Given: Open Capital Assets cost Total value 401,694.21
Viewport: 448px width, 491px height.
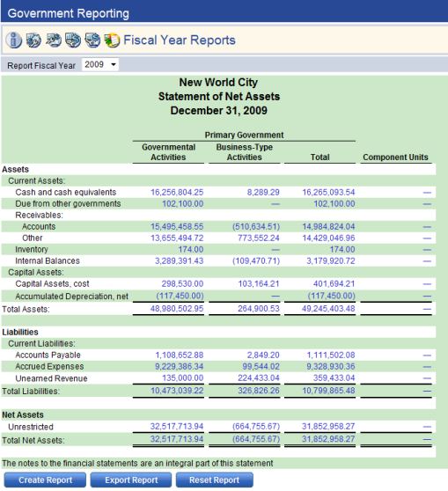Looking at the screenshot, I should [334, 284].
